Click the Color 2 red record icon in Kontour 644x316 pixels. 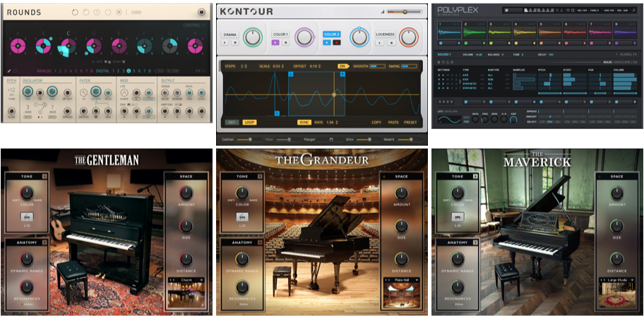point(337,42)
